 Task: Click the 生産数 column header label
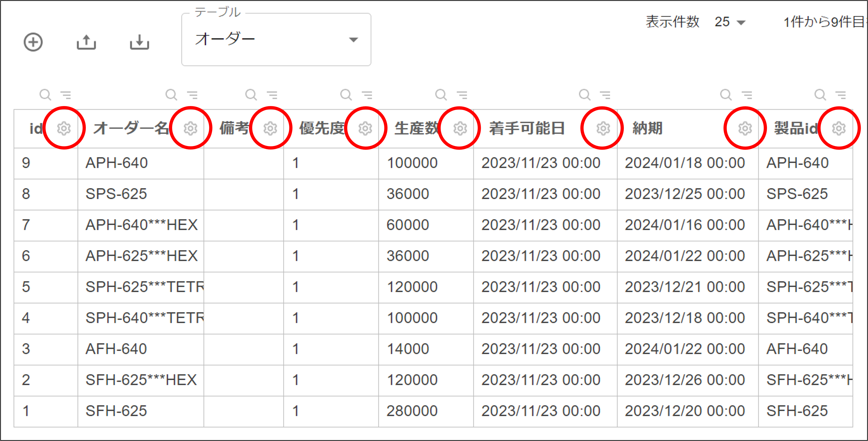(x=417, y=128)
